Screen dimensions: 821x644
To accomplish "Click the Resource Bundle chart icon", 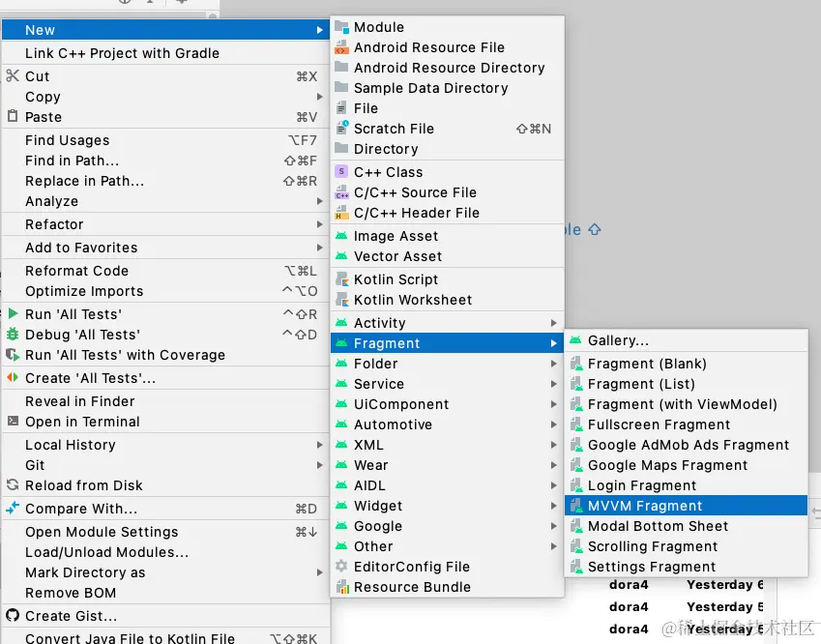I will pos(341,587).
